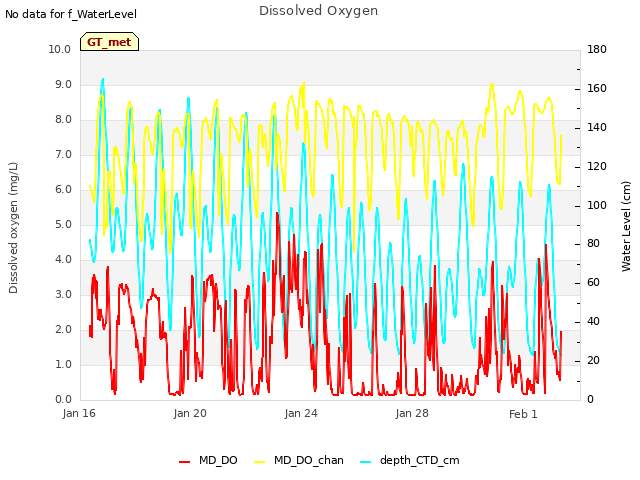
Task: Click the Feb 1 x-axis tick label
Action: click(523, 414)
